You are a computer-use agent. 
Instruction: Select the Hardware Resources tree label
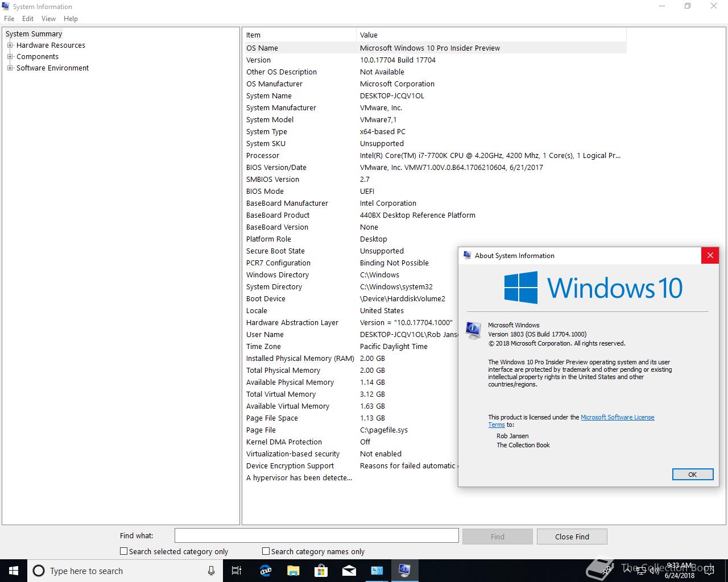(x=51, y=45)
